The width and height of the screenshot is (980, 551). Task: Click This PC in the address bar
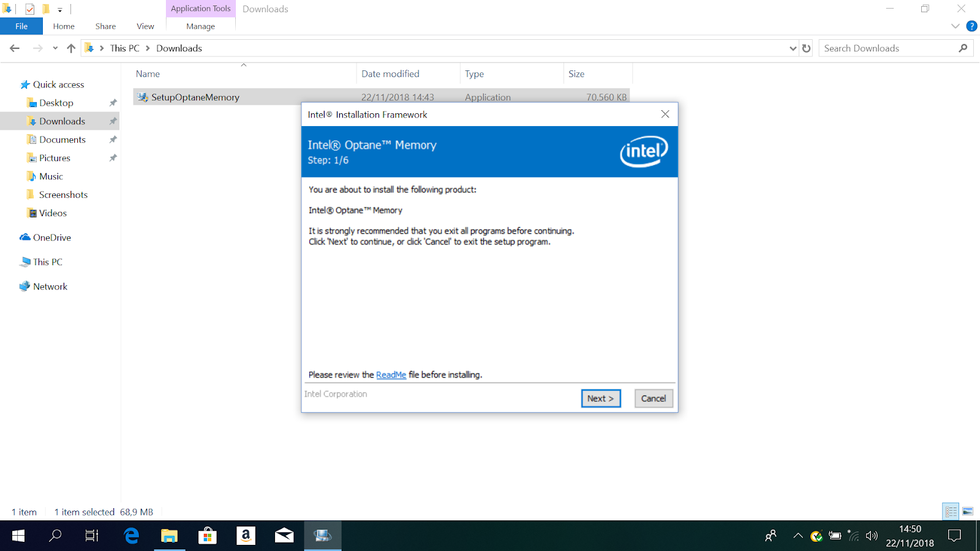(125, 48)
